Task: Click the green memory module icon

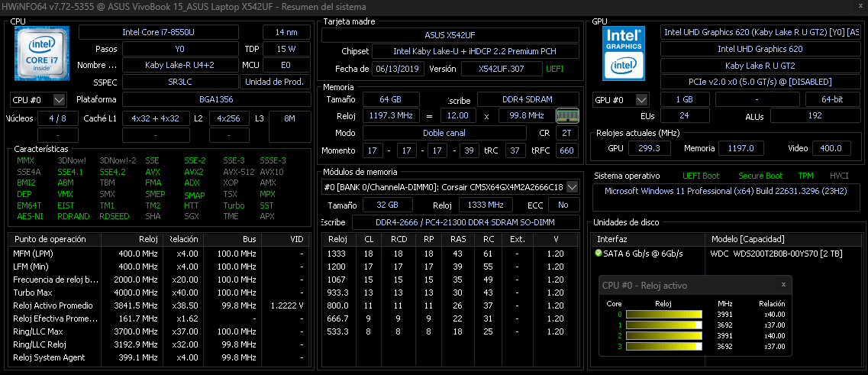Action: click(567, 116)
